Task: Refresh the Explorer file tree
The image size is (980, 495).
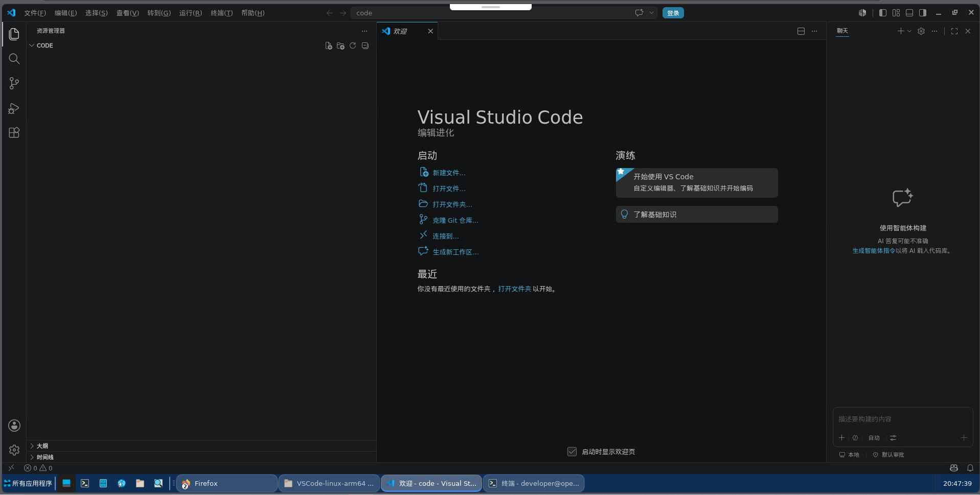Action: (353, 45)
